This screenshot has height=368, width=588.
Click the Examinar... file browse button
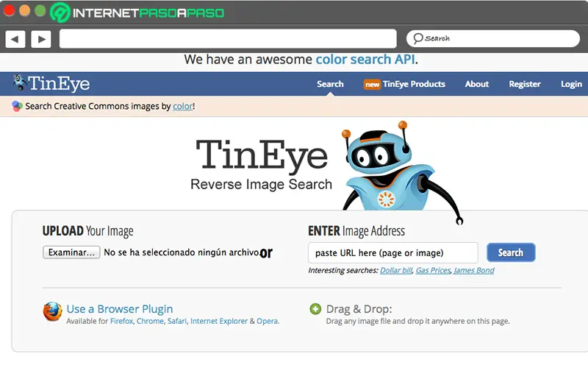coord(71,252)
